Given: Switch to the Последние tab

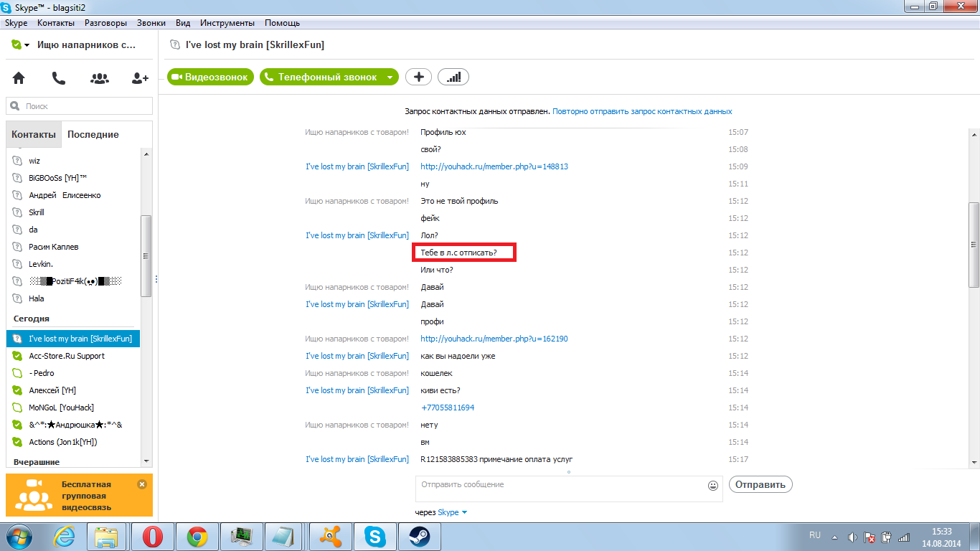Looking at the screenshot, I should pyautogui.click(x=93, y=134).
